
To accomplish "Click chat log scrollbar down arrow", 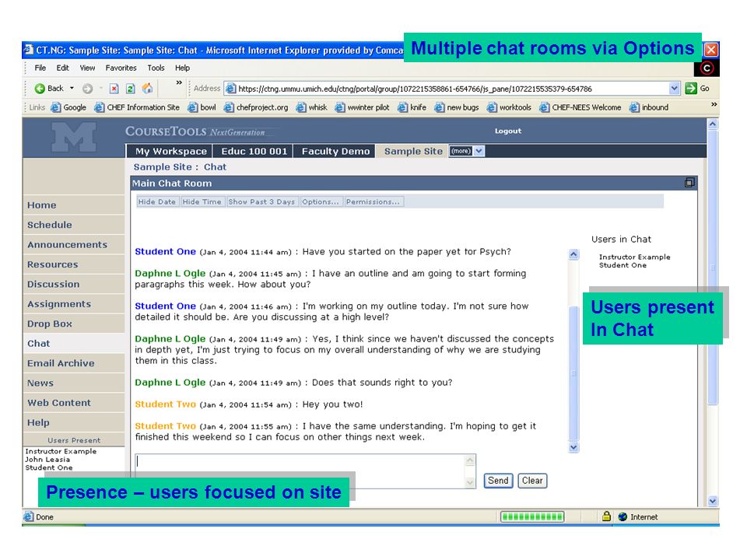I will (573, 447).
